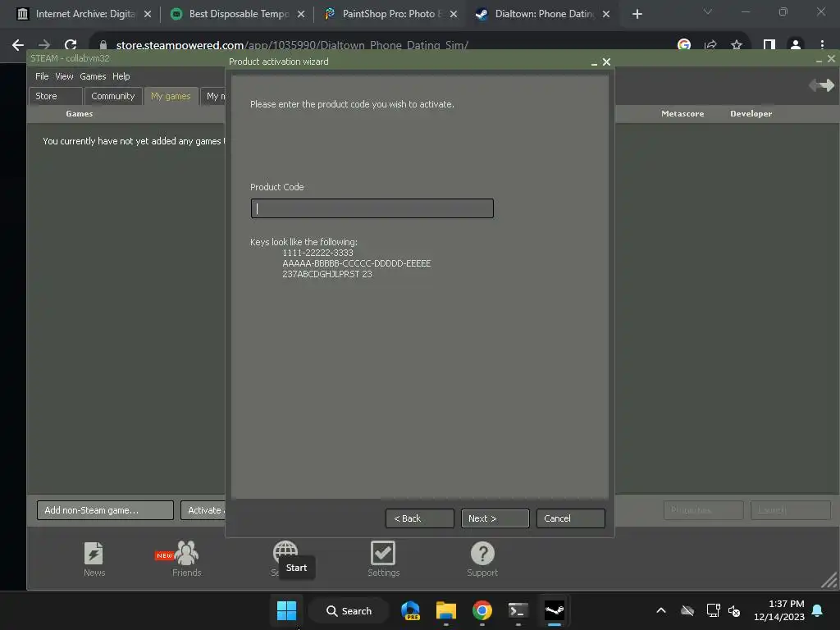Viewport: 840px width, 630px height.
Task: Open the Steam View menu
Action: click(x=64, y=76)
